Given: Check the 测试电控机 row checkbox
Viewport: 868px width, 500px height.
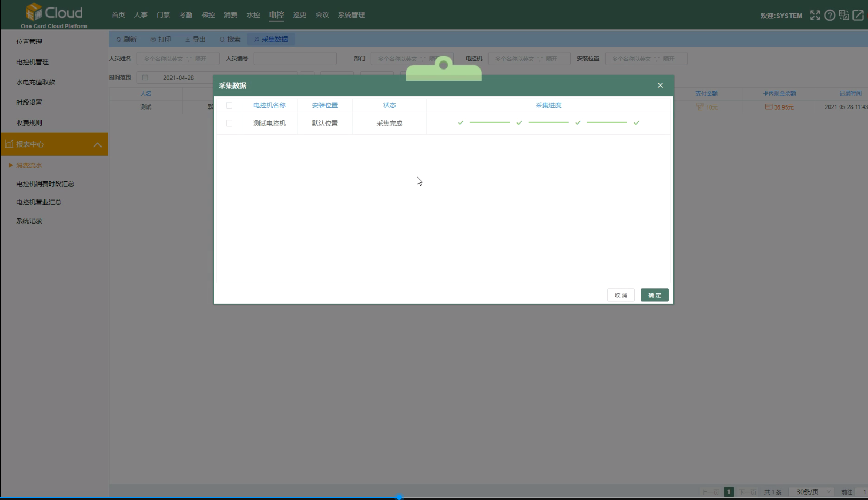Looking at the screenshot, I should pyautogui.click(x=229, y=124).
